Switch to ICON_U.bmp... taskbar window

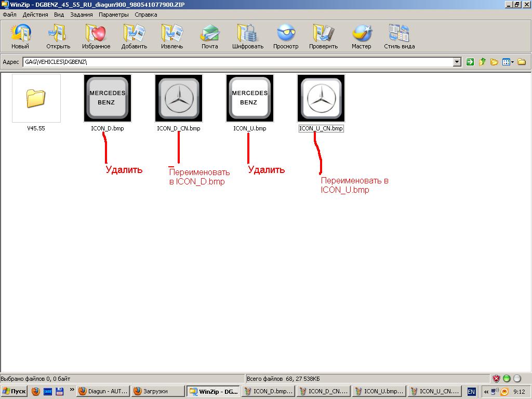click(379, 391)
